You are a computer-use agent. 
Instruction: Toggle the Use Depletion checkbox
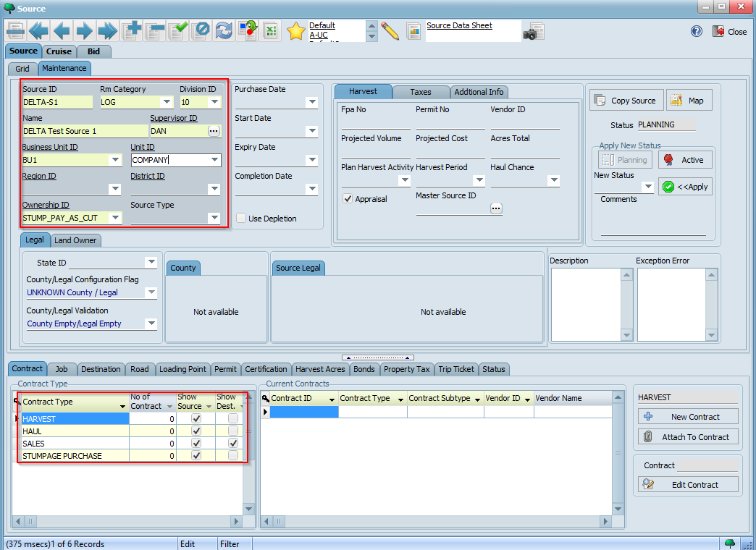click(x=241, y=219)
